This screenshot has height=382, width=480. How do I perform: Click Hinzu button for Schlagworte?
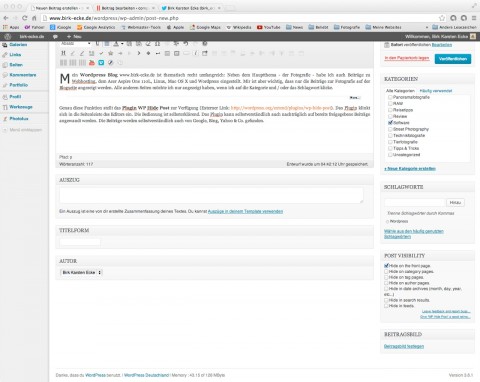(455, 203)
